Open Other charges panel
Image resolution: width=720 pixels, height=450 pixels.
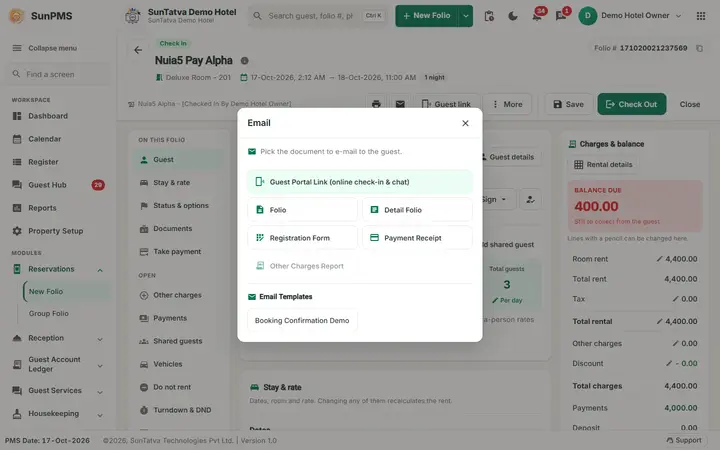point(179,295)
